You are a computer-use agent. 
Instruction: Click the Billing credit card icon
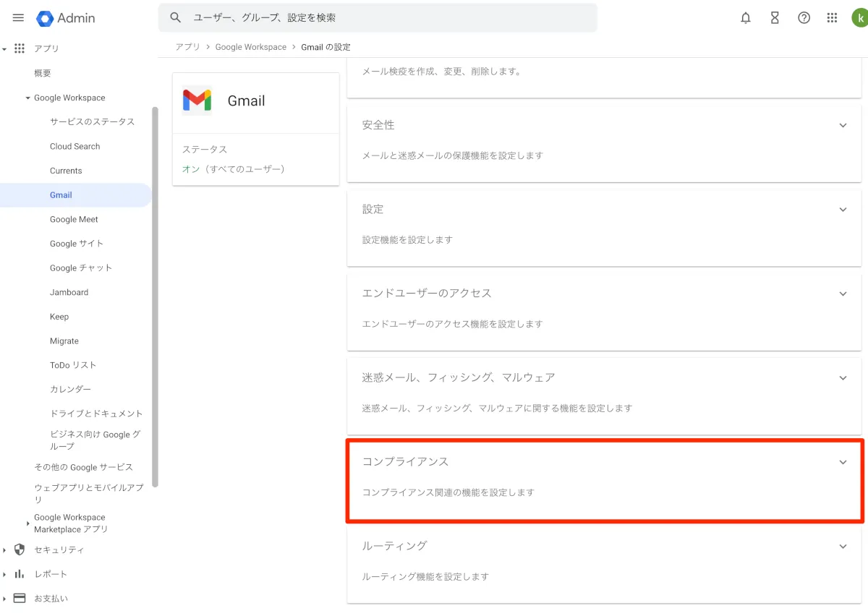(20, 598)
